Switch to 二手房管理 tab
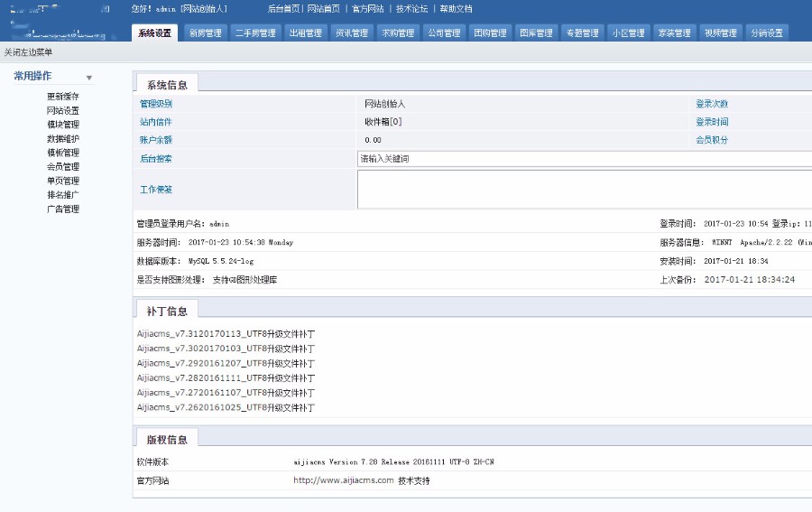 [x=255, y=33]
